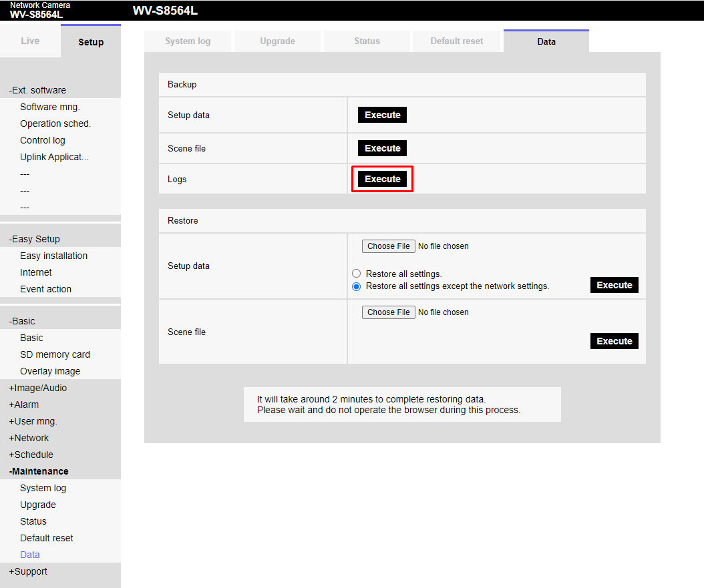The height and width of the screenshot is (588, 704).
Task: Go to the Default reset tab
Action: [457, 41]
